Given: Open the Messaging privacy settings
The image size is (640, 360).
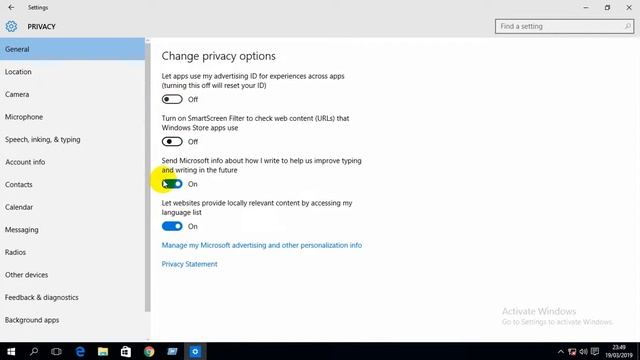Looking at the screenshot, I should (x=72, y=230).
